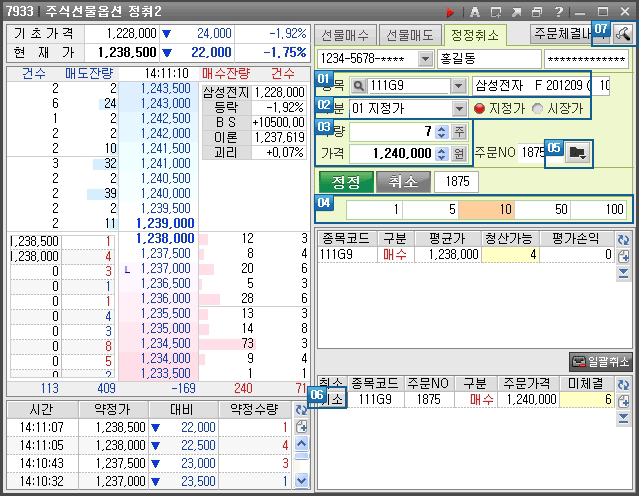The image size is (639, 496).
Task: Click the price input field showing 1,240,000
Action: click(392, 154)
